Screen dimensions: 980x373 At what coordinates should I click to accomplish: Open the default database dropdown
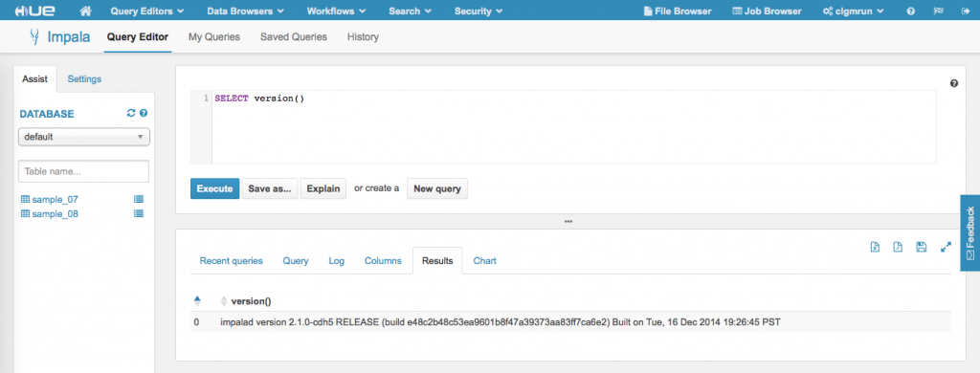pyautogui.click(x=84, y=136)
